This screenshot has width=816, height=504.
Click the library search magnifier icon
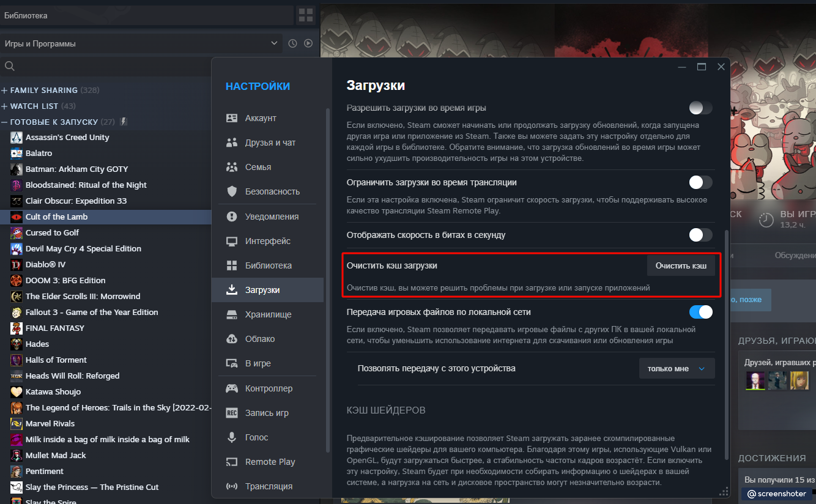pyautogui.click(x=9, y=66)
